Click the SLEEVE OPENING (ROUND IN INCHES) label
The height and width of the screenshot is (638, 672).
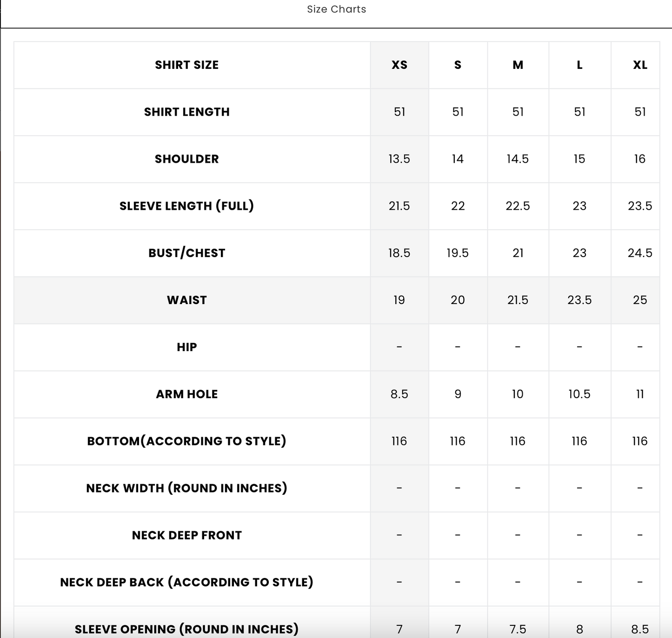(186, 629)
